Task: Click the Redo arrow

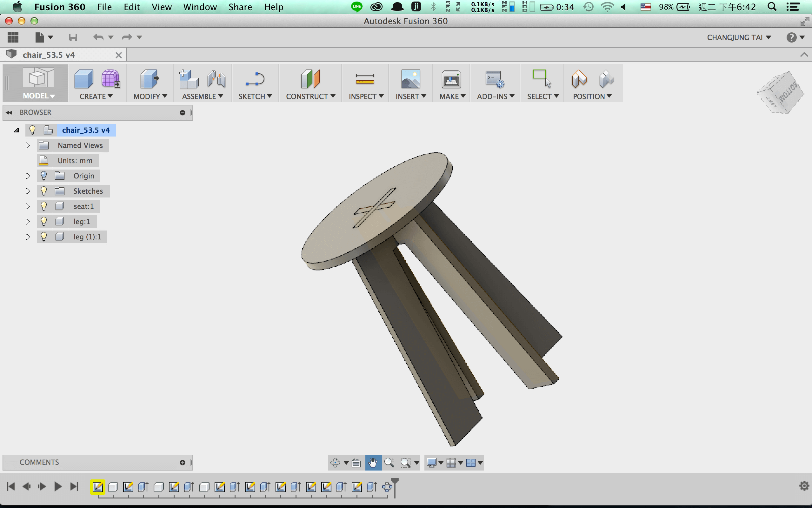Action: [127, 37]
